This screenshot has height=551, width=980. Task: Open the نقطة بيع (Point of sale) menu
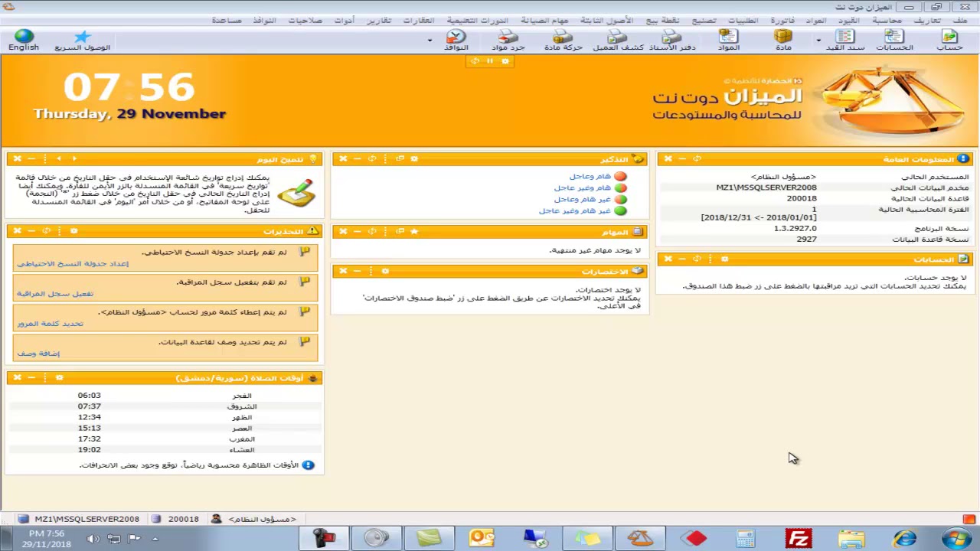[661, 20]
